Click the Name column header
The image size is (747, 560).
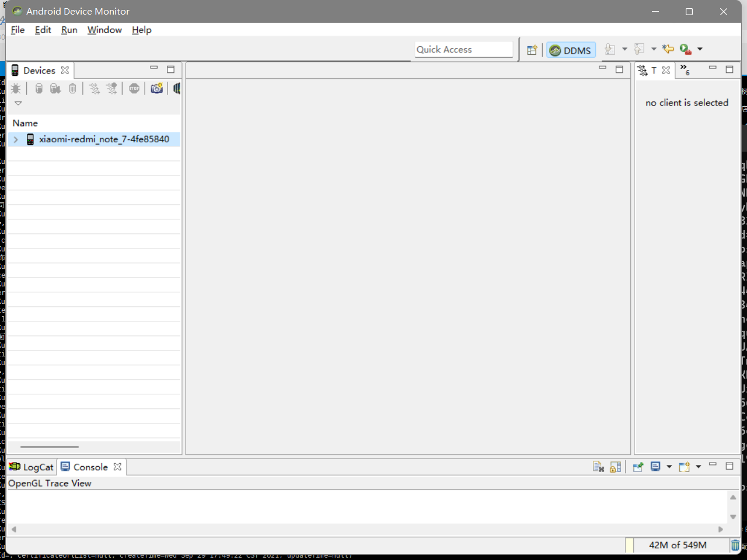25,123
